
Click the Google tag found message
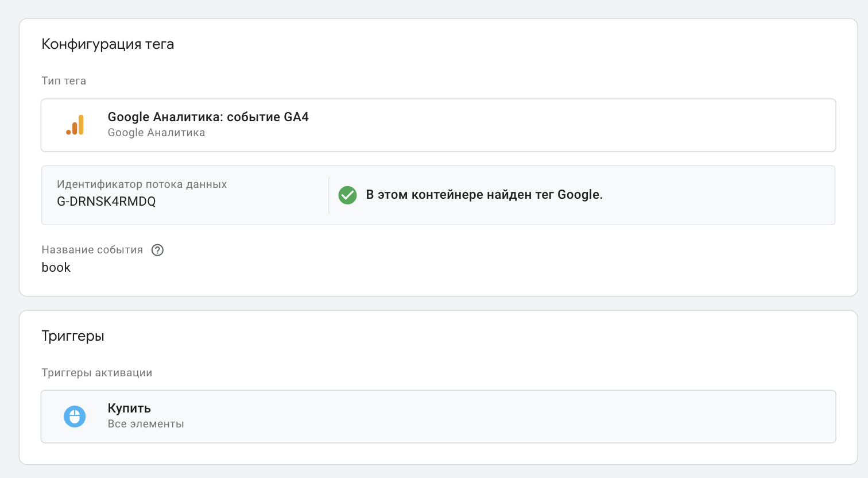[485, 195]
